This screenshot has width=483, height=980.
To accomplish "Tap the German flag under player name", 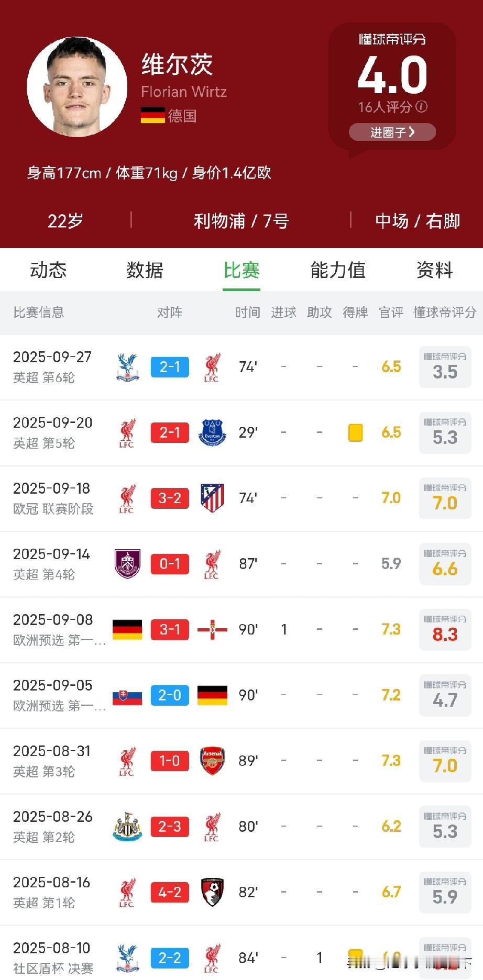I will click(x=153, y=115).
